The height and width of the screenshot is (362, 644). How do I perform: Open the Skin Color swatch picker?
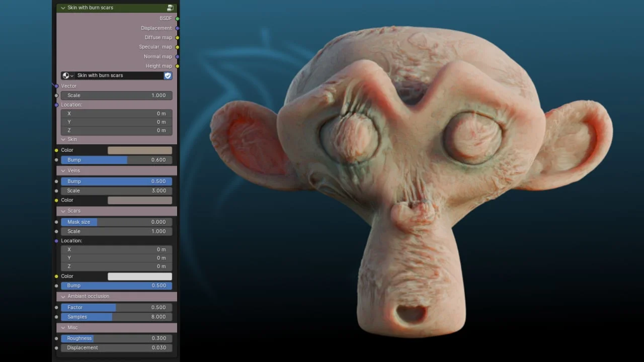(140, 150)
